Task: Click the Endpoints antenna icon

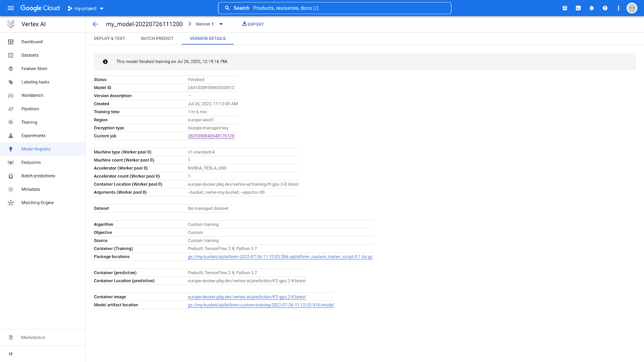Action: pos(11,162)
